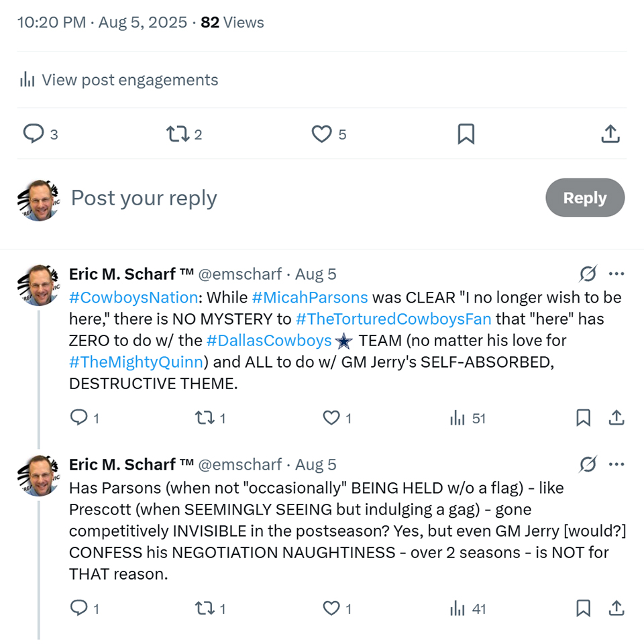This screenshot has height=644, width=644.
Task: Click the main post reply comment icon
Action: pos(34,134)
